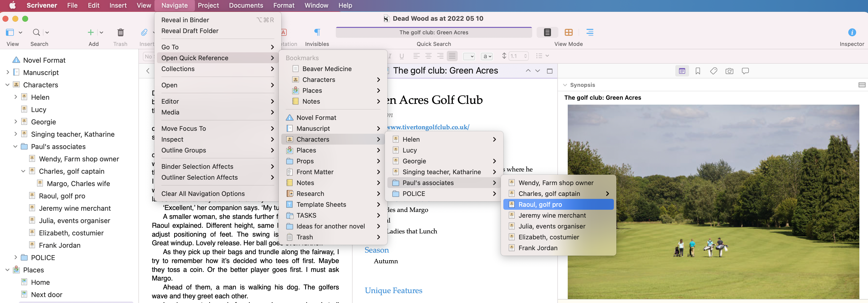Center text in format bar
Image resolution: width=868 pixels, height=303 pixels.
[428, 56]
